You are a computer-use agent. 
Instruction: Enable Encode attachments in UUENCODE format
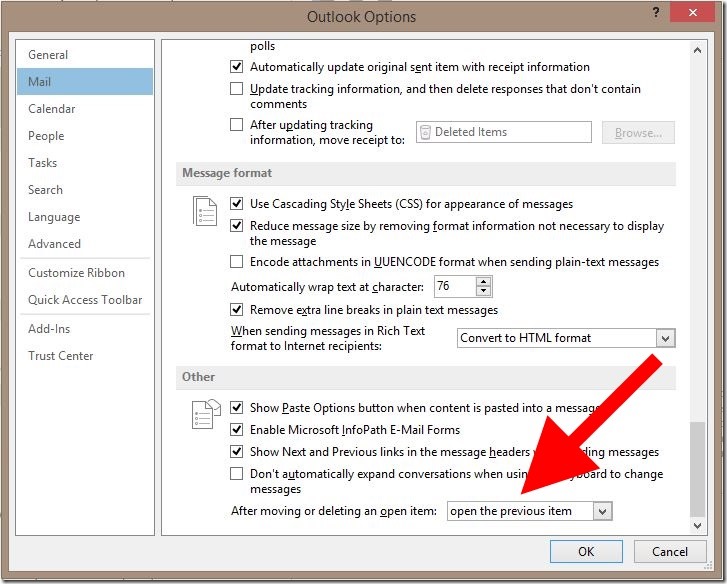click(x=236, y=261)
